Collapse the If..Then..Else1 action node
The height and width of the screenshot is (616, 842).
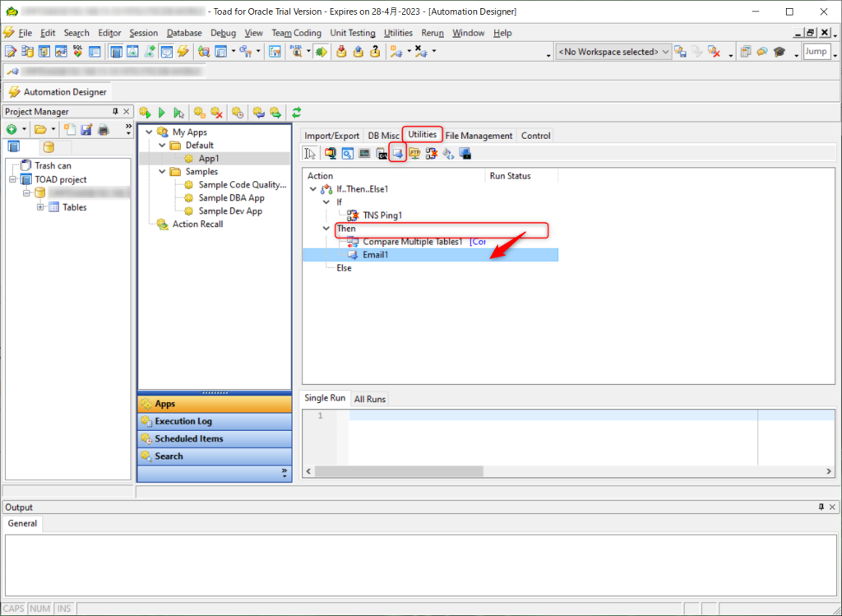(x=313, y=189)
